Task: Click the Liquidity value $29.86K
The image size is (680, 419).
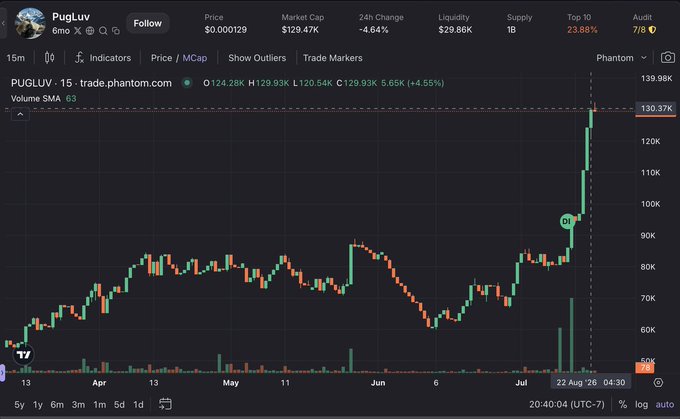Action: tap(455, 29)
